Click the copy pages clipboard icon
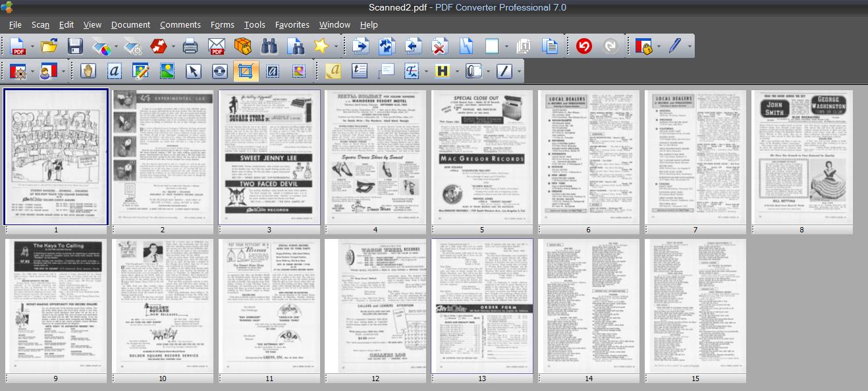Image resolution: width=868 pixels, height=391 pixels. pos(549,46)
